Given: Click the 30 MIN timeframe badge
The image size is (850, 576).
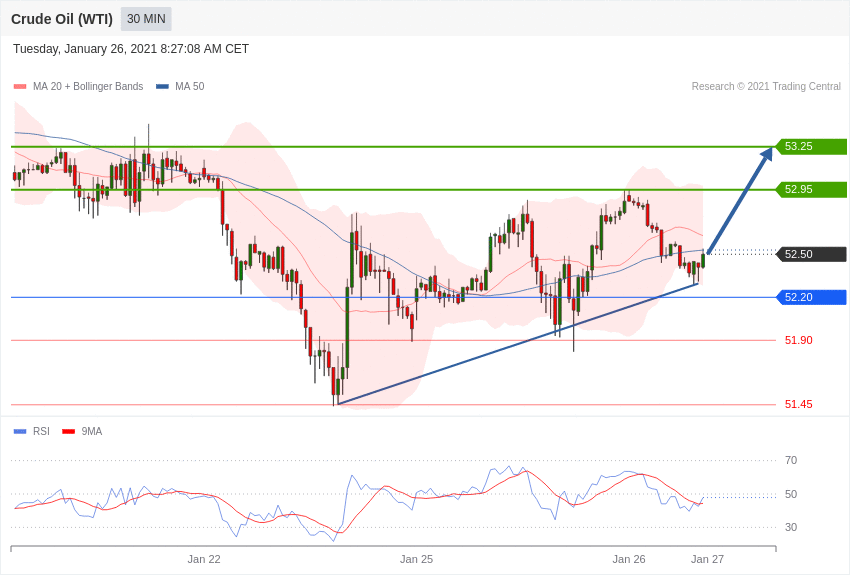Looking at the screenshot, I should [146, 19].
